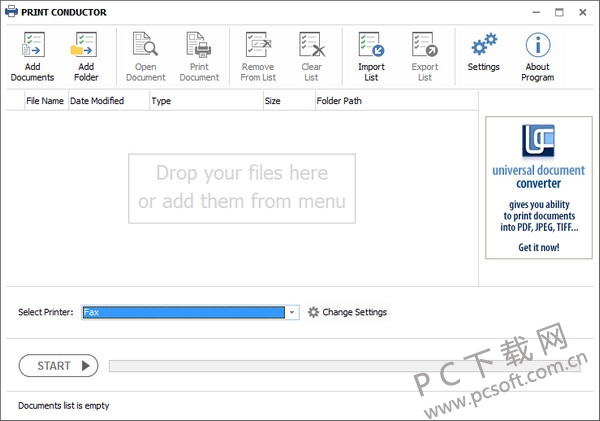
Task: Click the Add Documents toolbar icon
Action: (33, 45)
